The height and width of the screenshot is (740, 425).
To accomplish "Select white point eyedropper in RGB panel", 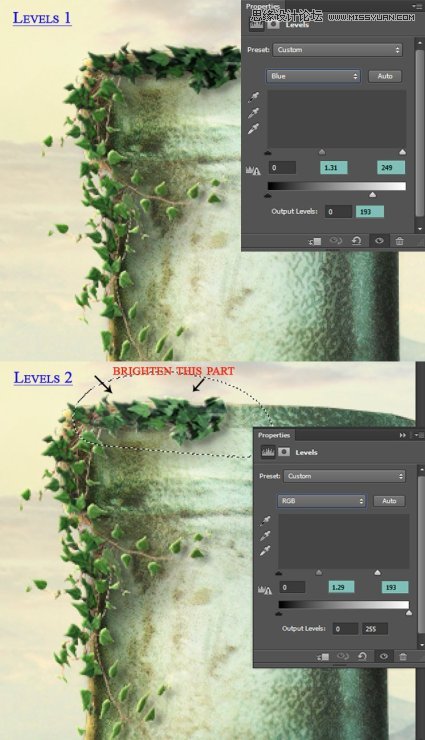I will (265, 551).
